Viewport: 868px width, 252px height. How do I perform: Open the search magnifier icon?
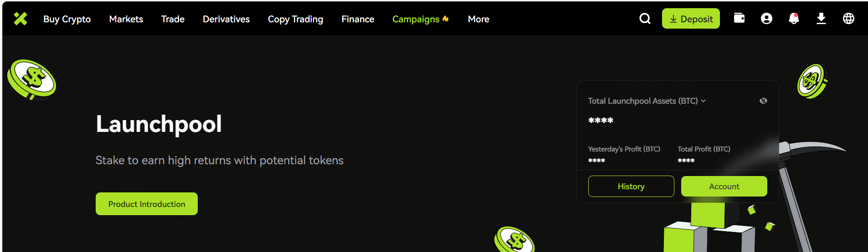coord(645,19)
